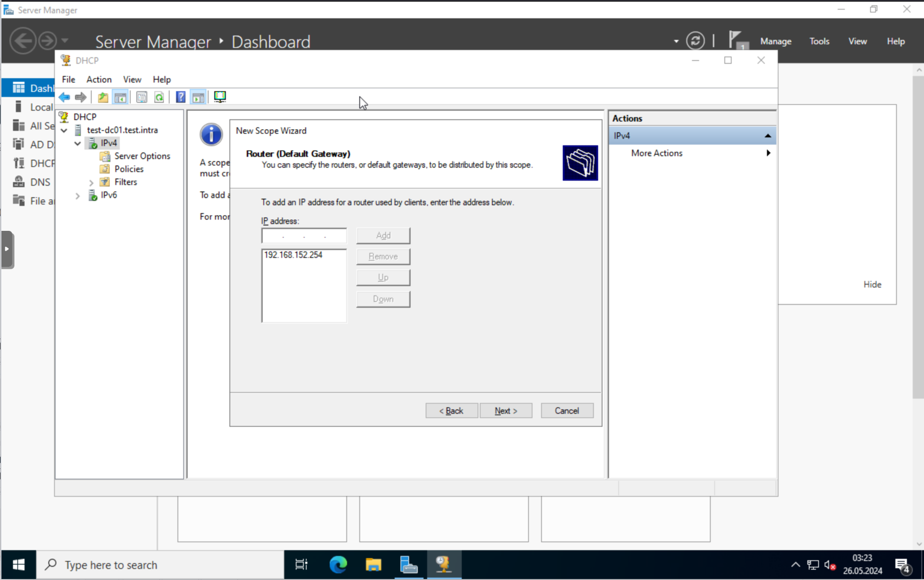Screen dimensions: 924x580
Task: Launch Microsoft Edge from the taskbar
Action: pos(338,565)
